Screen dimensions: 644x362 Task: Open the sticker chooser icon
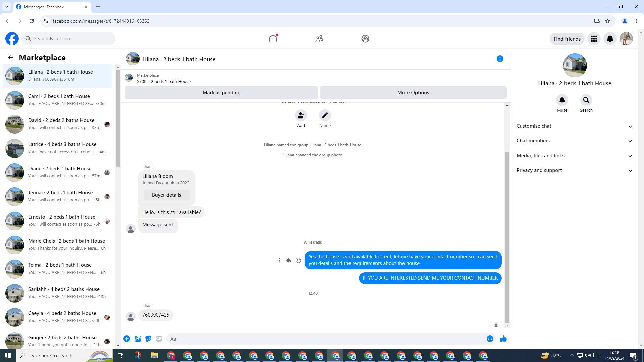[148, 339]
